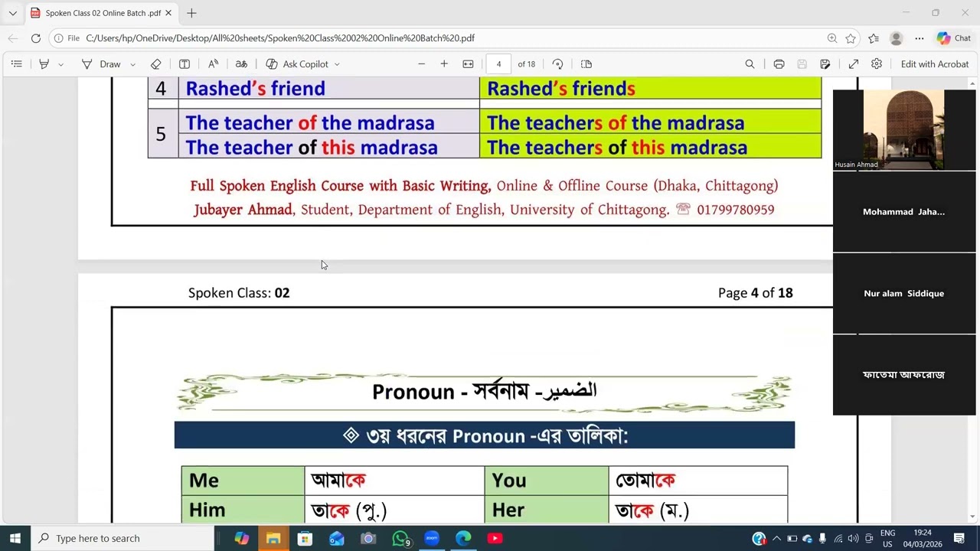Viewport: 980px width, 551px height.
Task: Select the Erase tool
Action: 156,64
